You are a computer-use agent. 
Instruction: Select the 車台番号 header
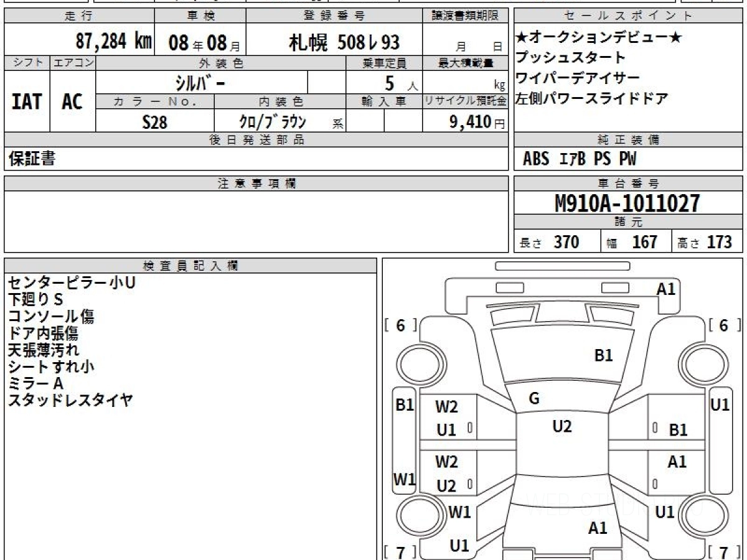pos(629,184)
